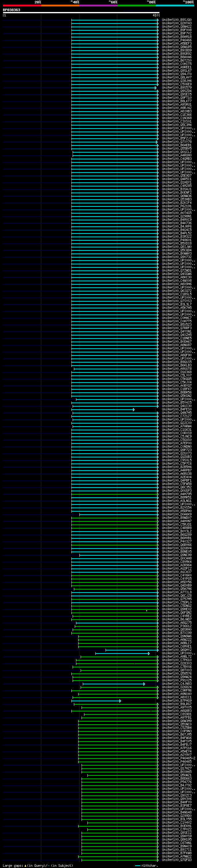Select hit label UniRef100_C1G631
This screenshot has height=868, width=197.
(x=177, y=430)
